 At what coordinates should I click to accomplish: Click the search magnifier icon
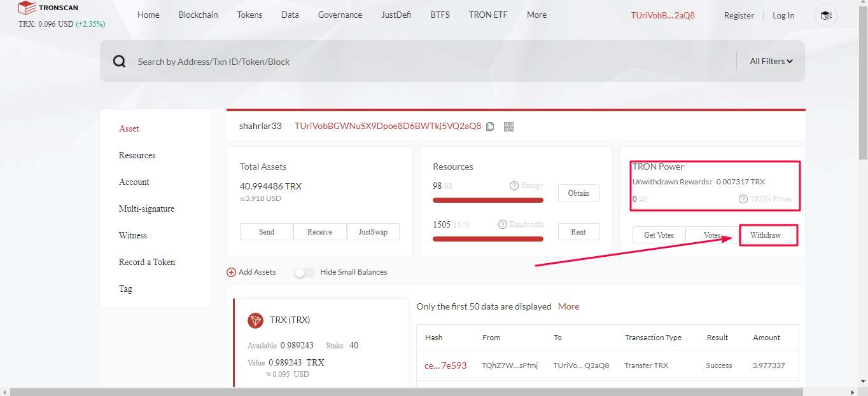119,61
